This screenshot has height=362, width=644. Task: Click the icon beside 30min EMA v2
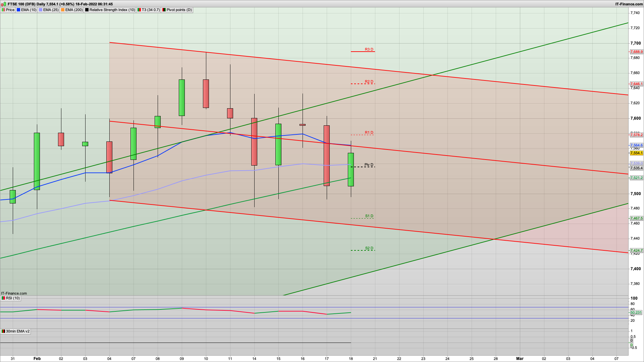pyautogui.click(x=3, y=331)
